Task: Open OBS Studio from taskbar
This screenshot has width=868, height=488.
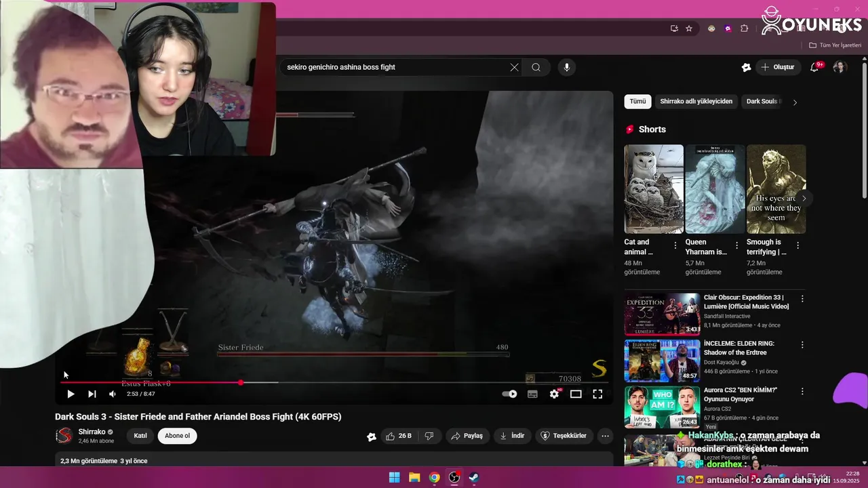Action: [454, 478]
